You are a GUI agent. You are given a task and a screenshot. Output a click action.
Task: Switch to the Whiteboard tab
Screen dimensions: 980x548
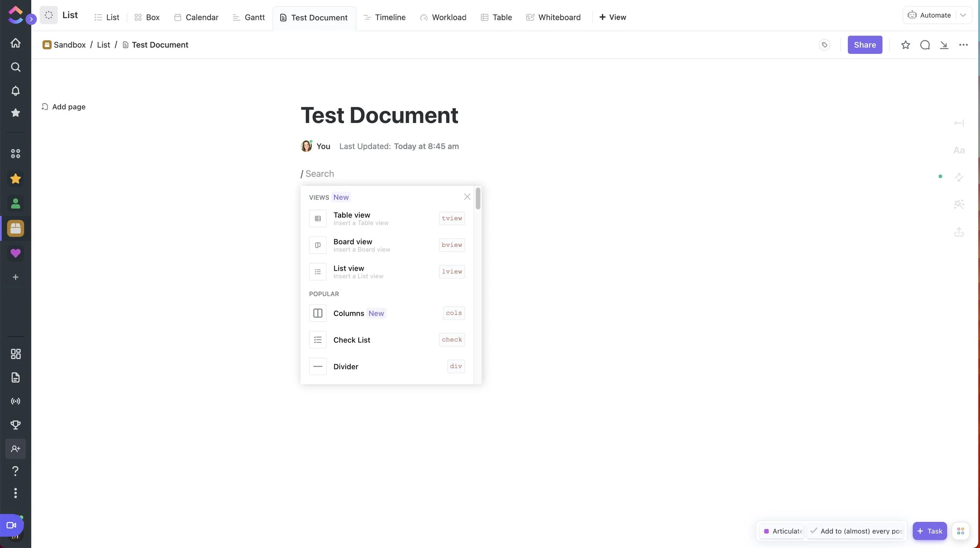(x=553, y=17)
